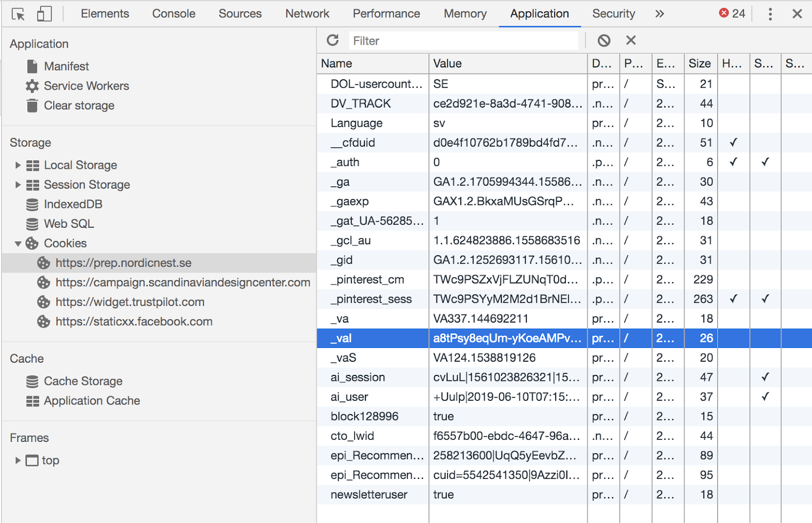Select https://staticxx.facebook.com cookies
Viewport: 812px width, 523px height.
(x=134, y=322)
